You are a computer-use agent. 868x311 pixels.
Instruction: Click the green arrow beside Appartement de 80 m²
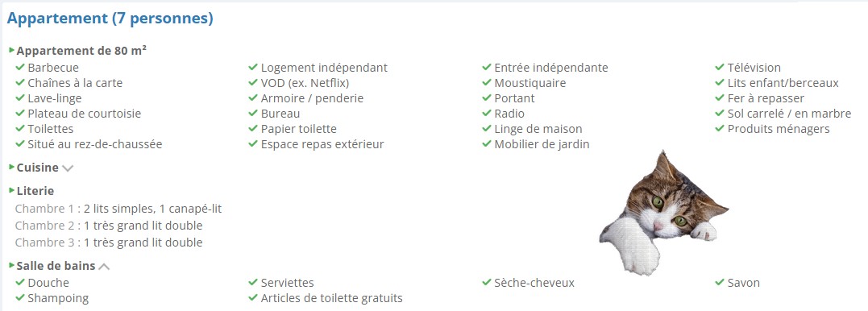(x=11, y=51)
